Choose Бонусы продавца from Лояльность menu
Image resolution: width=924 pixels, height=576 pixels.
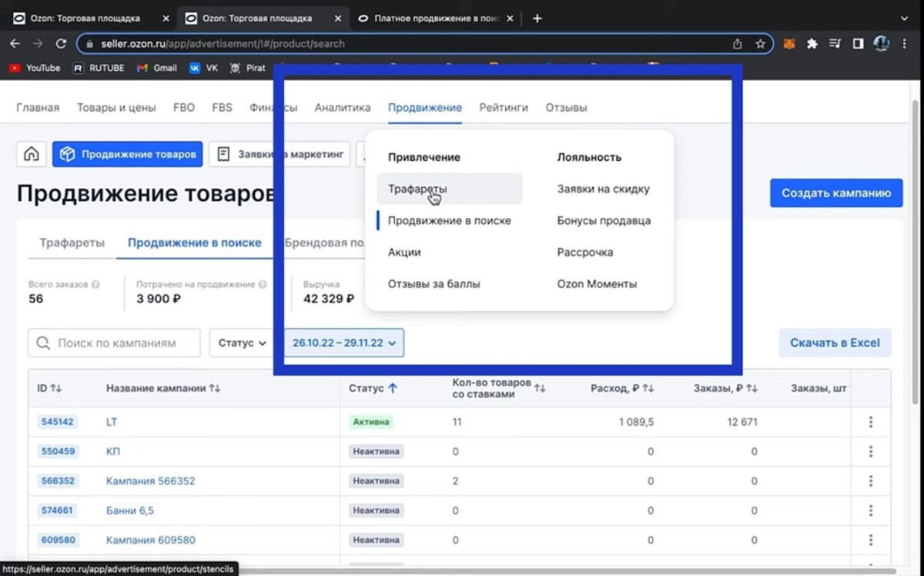[604, 220]
